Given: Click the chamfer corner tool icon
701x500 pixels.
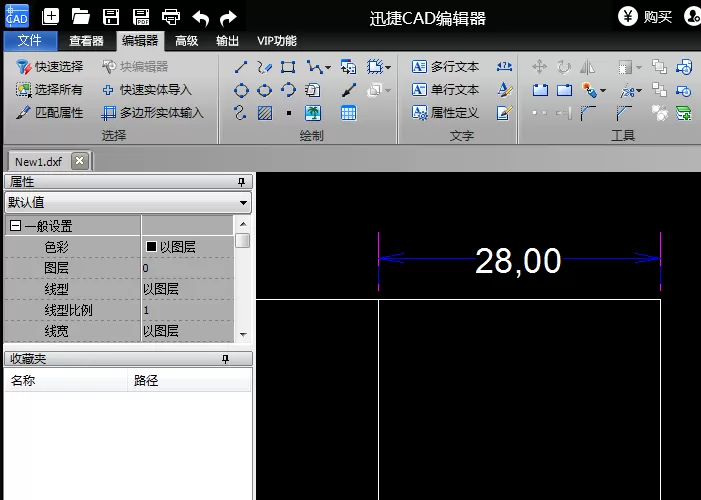Looking at the screenshot, I should 624,113.
